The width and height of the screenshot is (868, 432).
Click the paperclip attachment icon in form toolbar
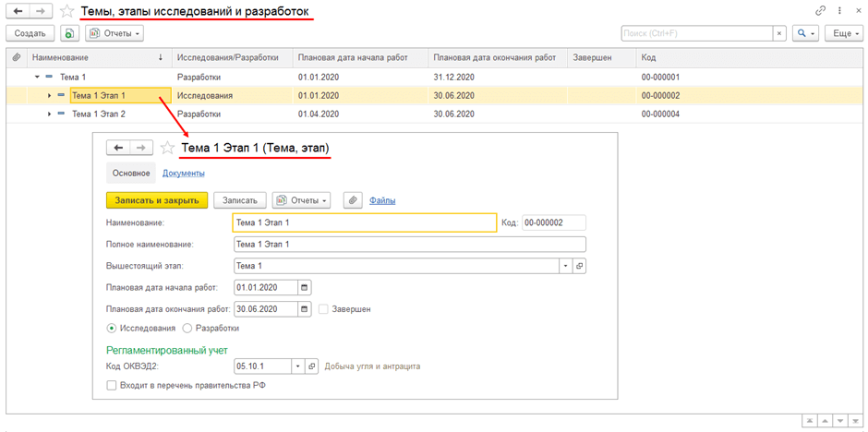coord(353,200)
